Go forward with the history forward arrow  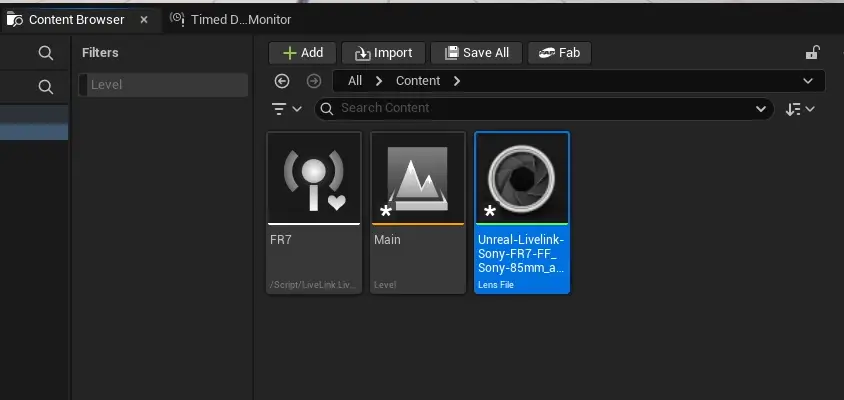314,81
